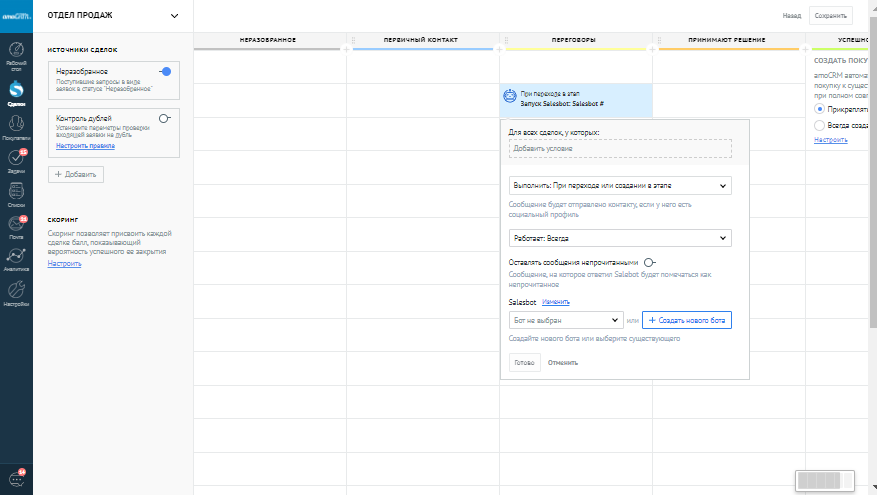877x495 pixels.
Task: Open Настройки settings icon
Action: point(16,294)
